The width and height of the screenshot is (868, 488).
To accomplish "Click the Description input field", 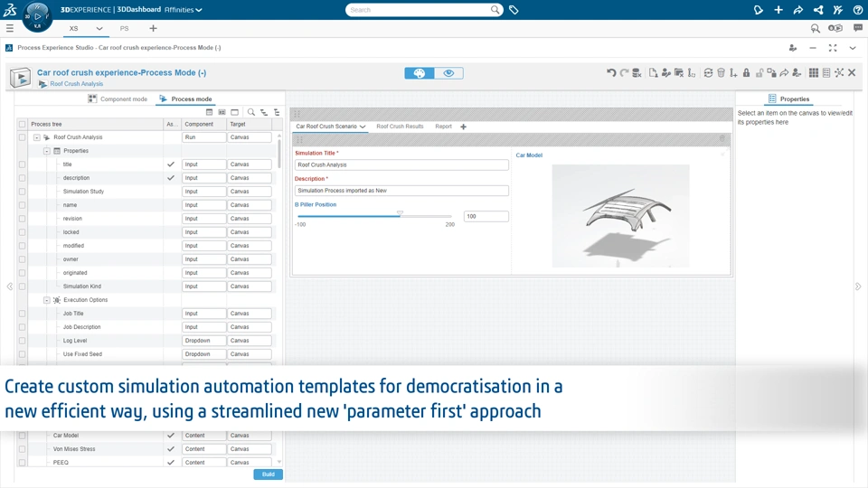I will (401, 191).
